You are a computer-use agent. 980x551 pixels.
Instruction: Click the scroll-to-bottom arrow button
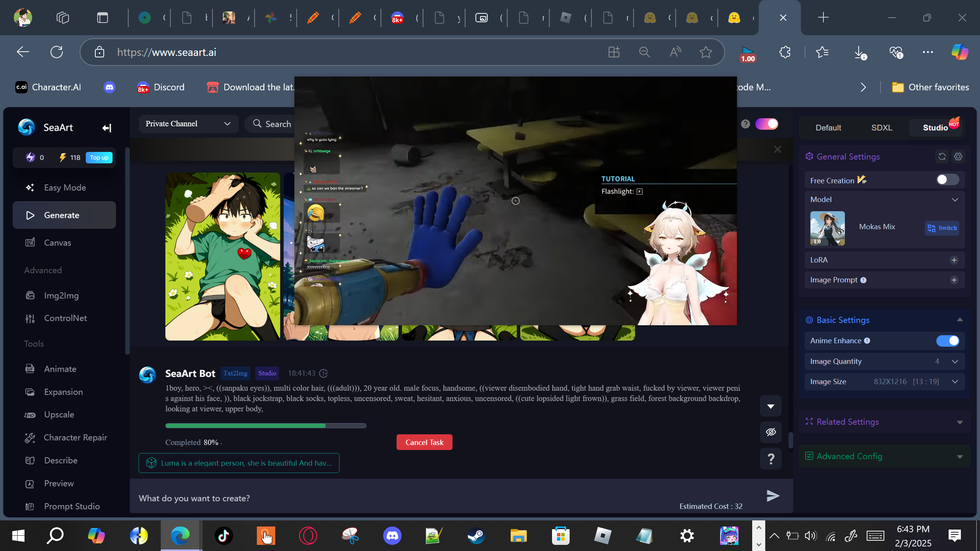click(x=771, y=406)
